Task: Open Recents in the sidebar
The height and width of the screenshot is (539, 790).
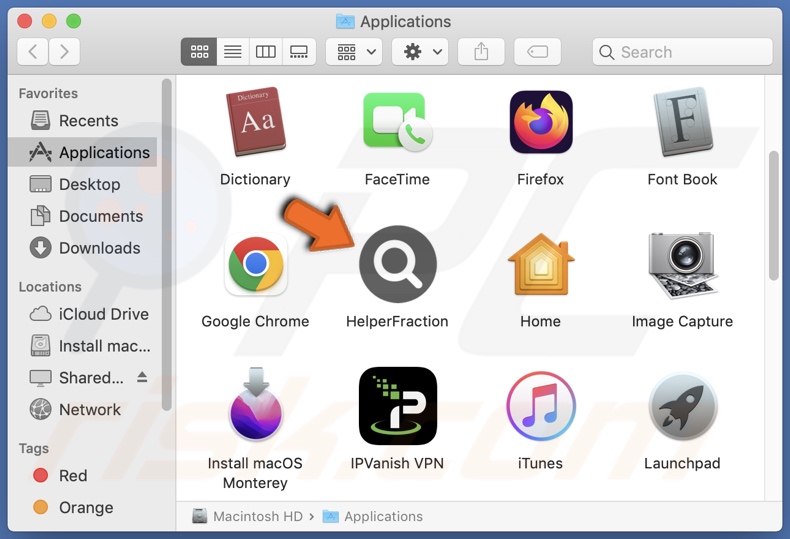Action: (83, 120)
